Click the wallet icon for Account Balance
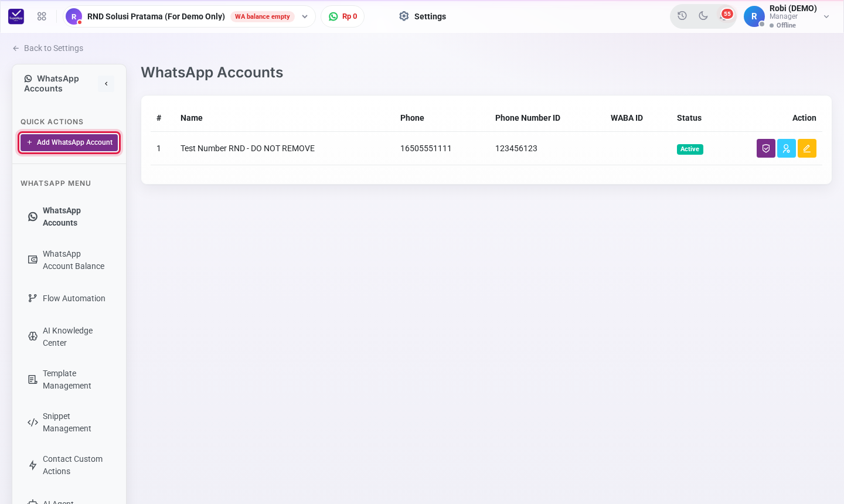This screenshot has width=844, height=504. click(33, 260)
